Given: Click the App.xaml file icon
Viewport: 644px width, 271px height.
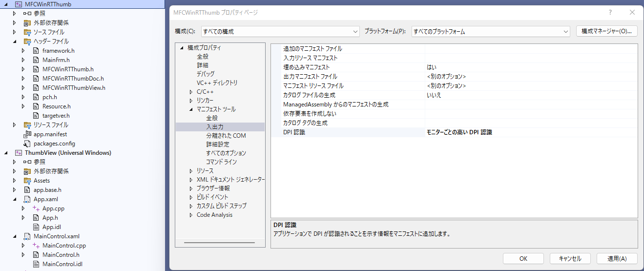Looking at the screenshot, I should point(27,199).
